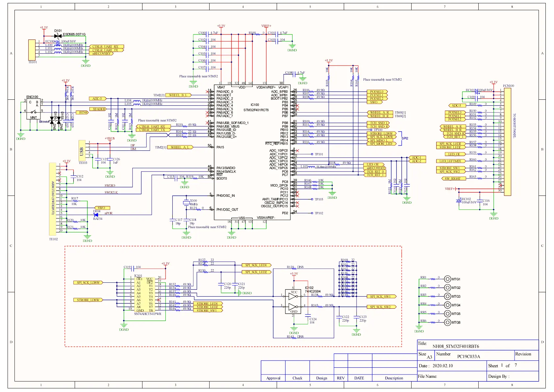Select the XFADER net port
The width and height of the screenshot is (554, 392).
point(99,109)
